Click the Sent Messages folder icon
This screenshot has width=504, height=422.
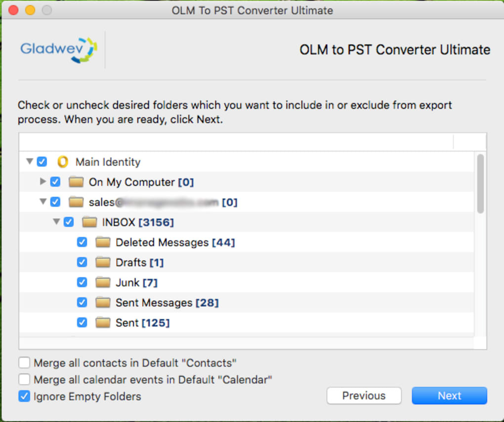pyautogui.click(x=103, y=302)
